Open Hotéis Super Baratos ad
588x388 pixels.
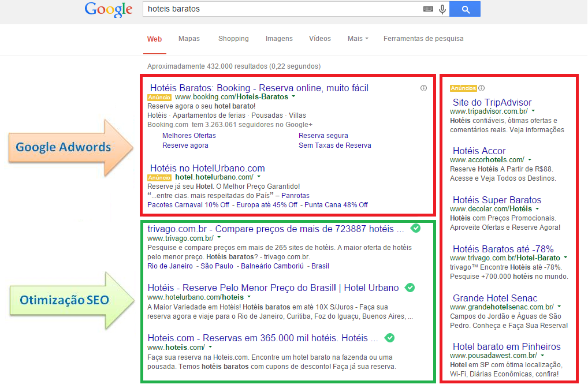point(497,200)
